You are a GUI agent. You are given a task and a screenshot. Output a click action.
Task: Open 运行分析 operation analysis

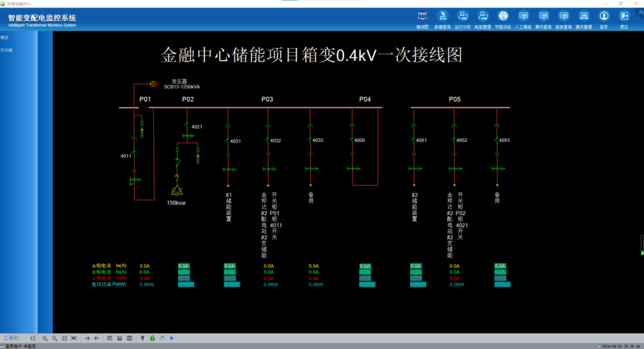coord(463,19)
